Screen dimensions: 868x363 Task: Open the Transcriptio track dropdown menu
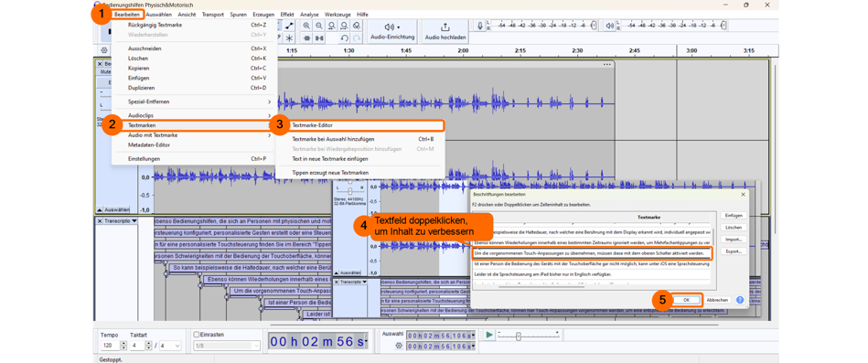click(x=134, y=220)
